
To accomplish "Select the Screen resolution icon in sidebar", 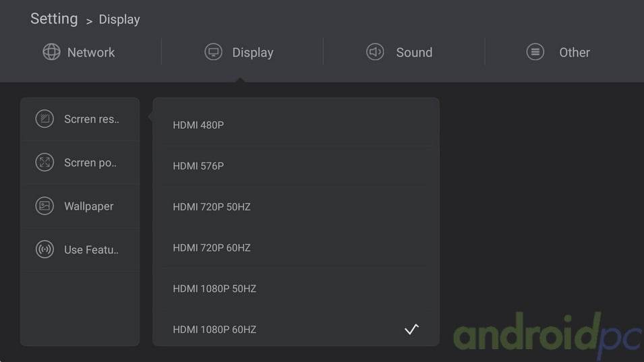I will coord(45,119).
